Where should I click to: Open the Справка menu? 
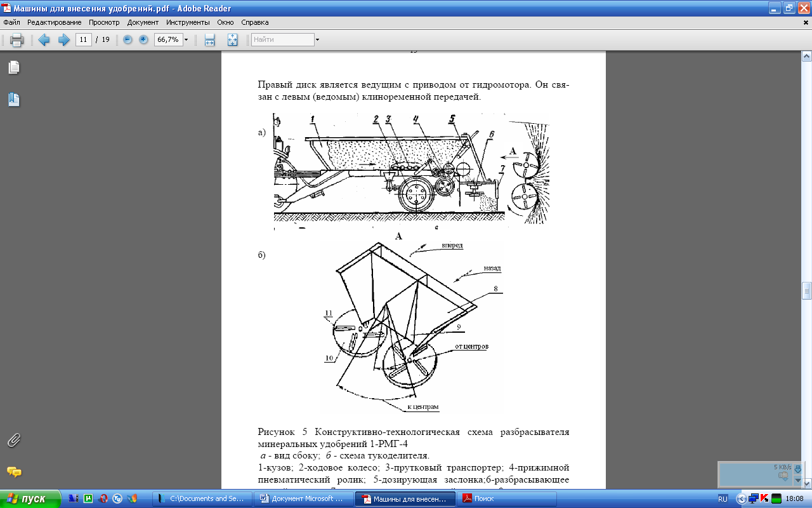(255, 22)
